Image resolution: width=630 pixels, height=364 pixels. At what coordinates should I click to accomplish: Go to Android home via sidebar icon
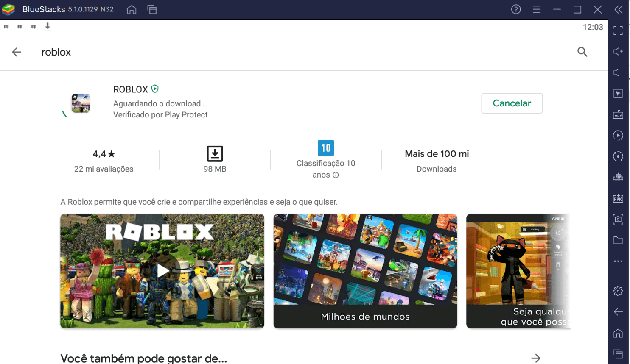tap(618, 333)
